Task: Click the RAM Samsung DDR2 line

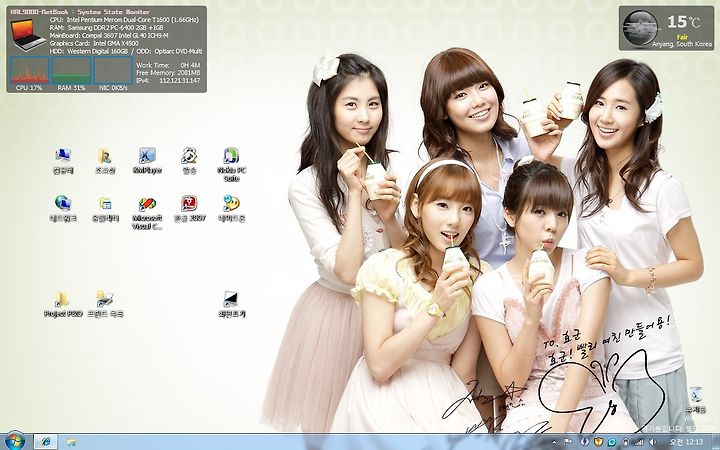Action: coord(107,28)
